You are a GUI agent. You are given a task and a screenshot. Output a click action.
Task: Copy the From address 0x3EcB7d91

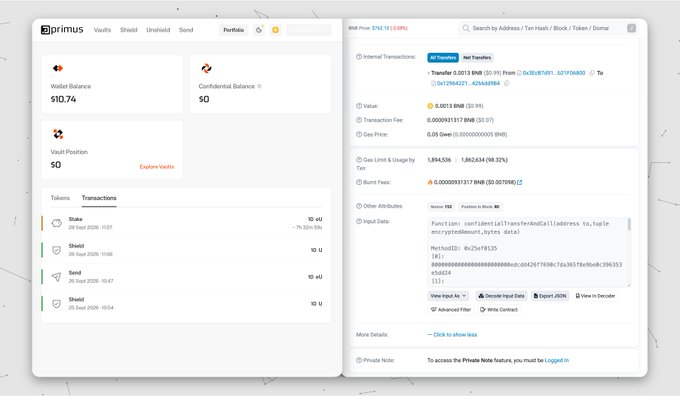pos(592,73)
